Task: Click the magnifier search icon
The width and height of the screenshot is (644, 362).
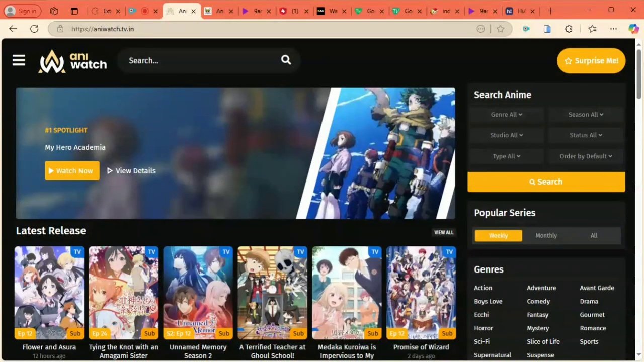Action: 286,60
